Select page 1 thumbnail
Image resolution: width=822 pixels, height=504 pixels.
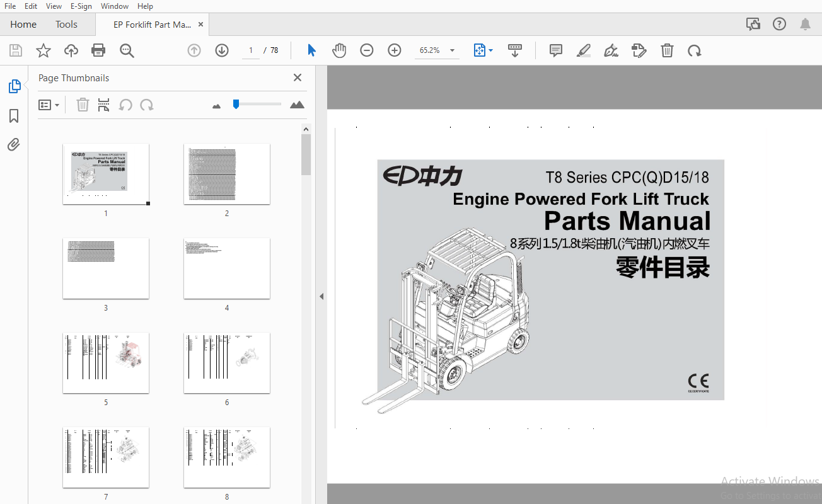pos(106,174)
